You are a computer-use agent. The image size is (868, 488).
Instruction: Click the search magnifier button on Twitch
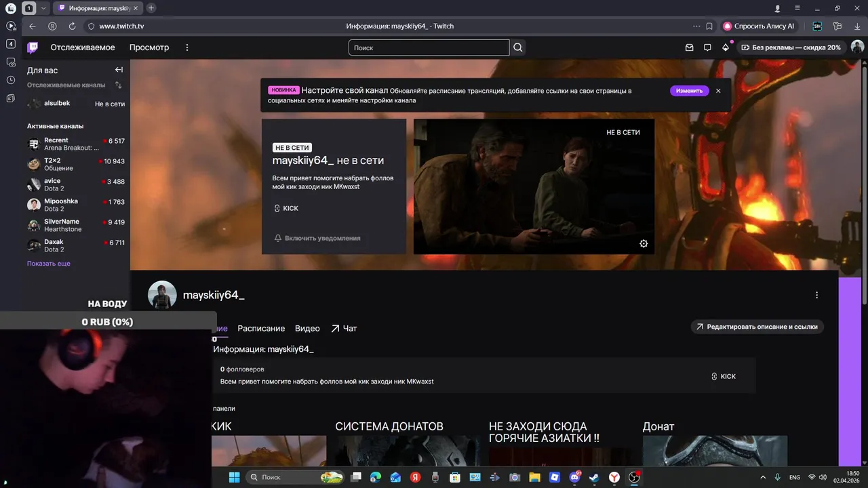518,47
